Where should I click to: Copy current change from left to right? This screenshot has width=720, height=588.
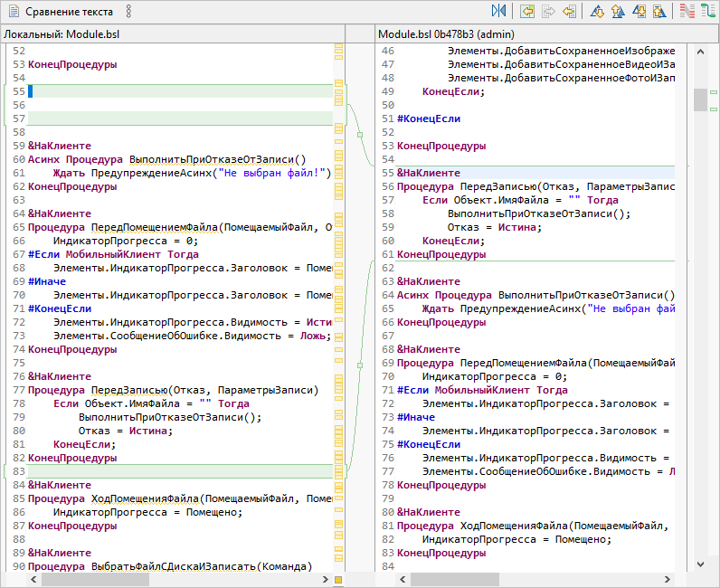click(x=548, y=12)
